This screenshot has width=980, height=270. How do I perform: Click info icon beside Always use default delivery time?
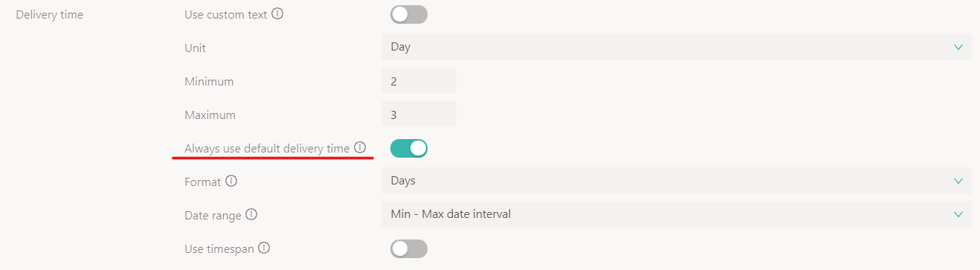click(360, 148)
